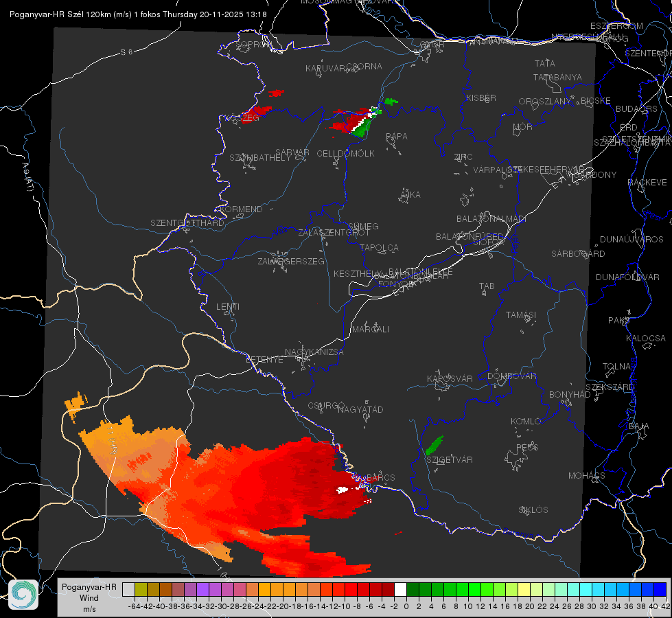
Task: Click the CSURGÓ city label
Action: coord(326,405)
